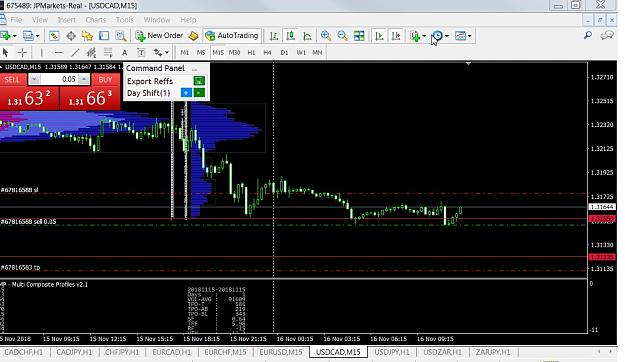Open the Navigator star-folder icon
The height and width of the screenshot is (362, 625).
pyautogui.click(x=87, y=36)
